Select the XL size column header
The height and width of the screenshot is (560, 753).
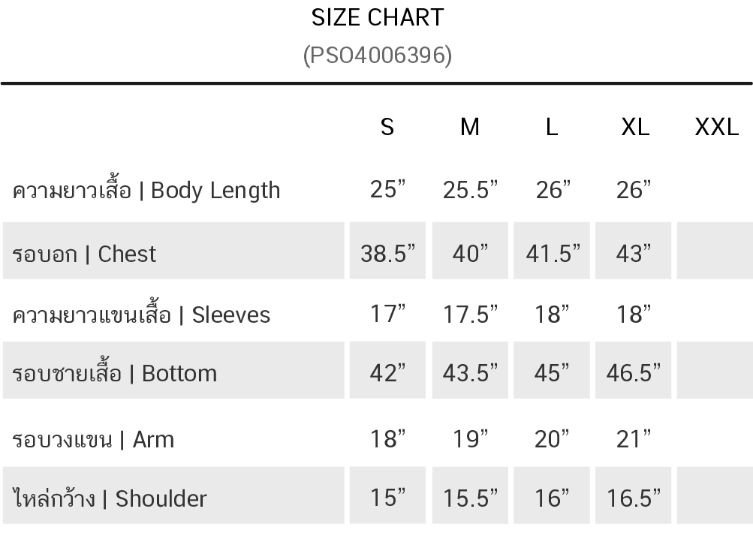[x=635, y=128]
